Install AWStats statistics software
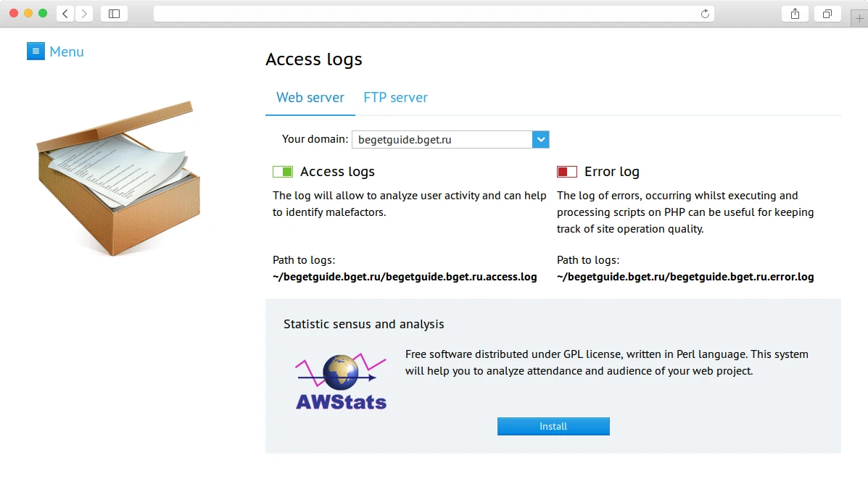Screen dimensions: 868x500 553,426
